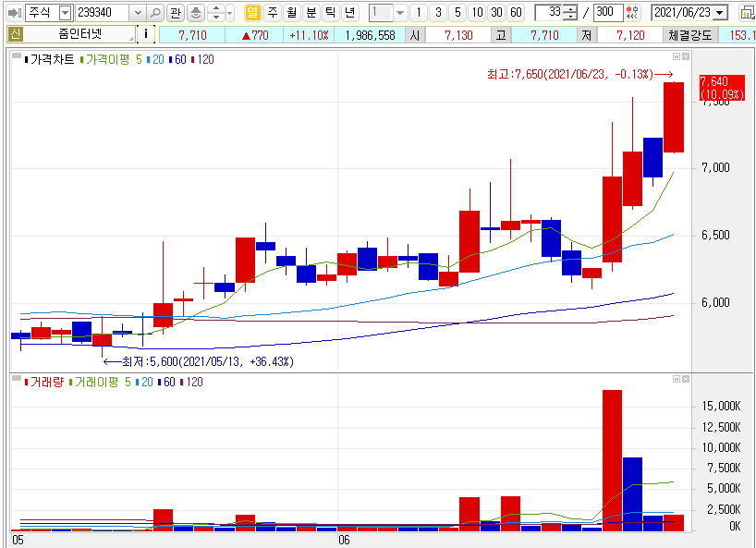Viewport: 756px width, 548px height.
Task: Click the +11.10% change rate cell
Action: pos(309,35)
